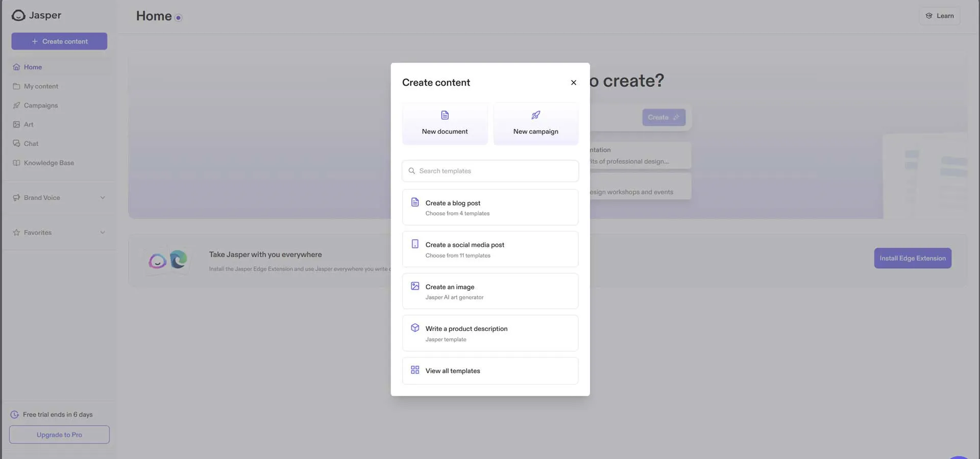Click the Chat bubble icon
This screenshot has width=980, height=459.
click(x=16, y=144)
